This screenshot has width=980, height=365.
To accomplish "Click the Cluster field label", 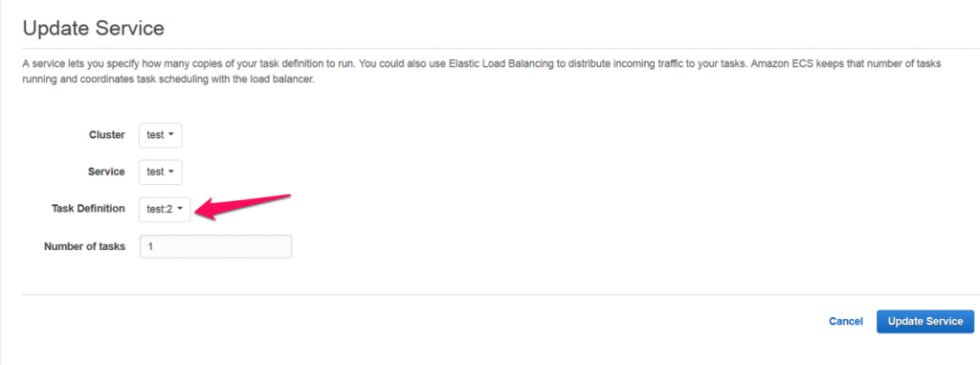I will click(x=107, y=135).
